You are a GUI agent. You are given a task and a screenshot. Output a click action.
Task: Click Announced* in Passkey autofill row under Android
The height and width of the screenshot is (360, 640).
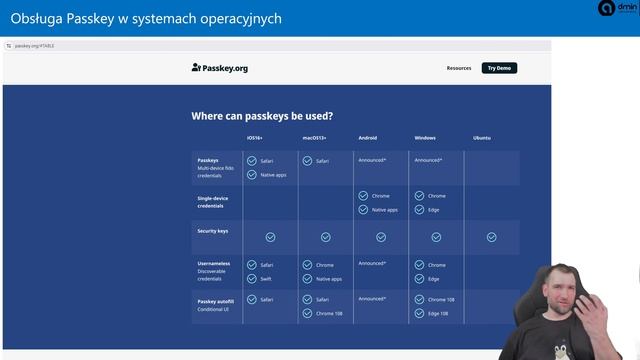click(x=372, y=299)
